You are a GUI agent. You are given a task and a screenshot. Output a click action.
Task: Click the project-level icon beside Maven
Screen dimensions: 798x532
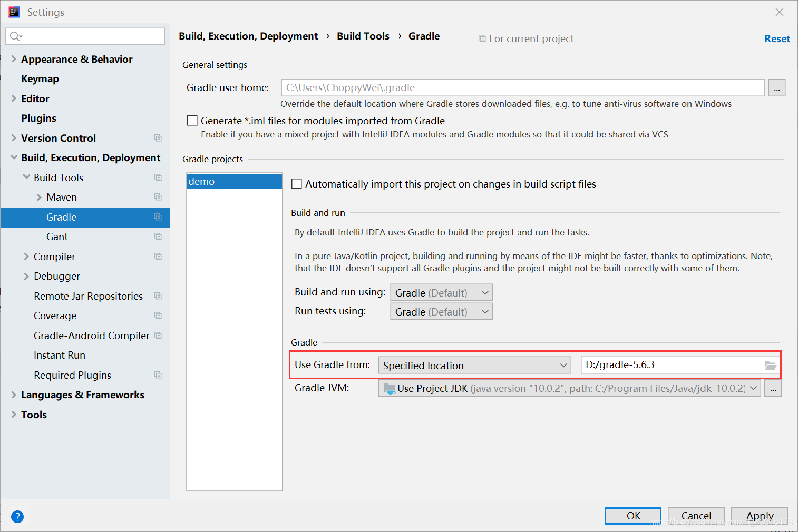tap(158, 197)
